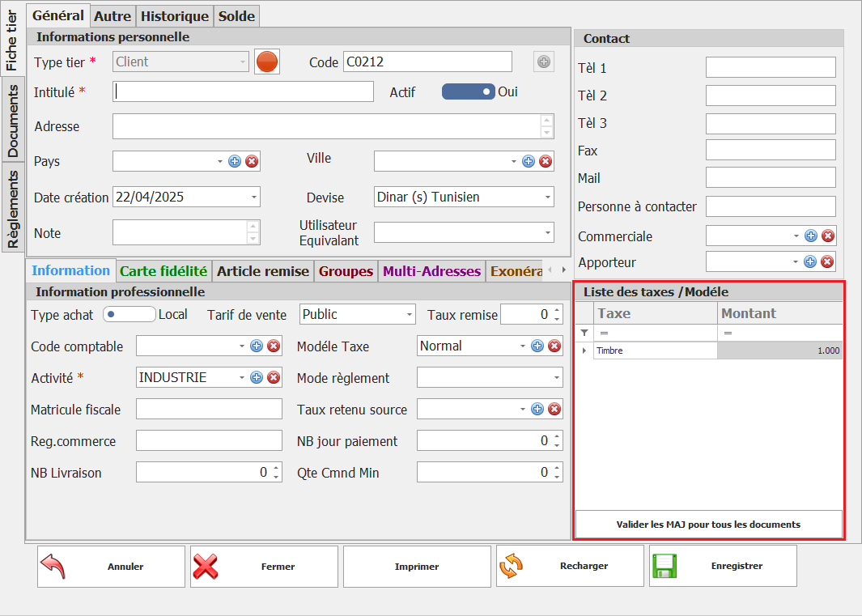Open the Carte fidélité tab
The width and height of the screenshot is (862, 616).
163,271
